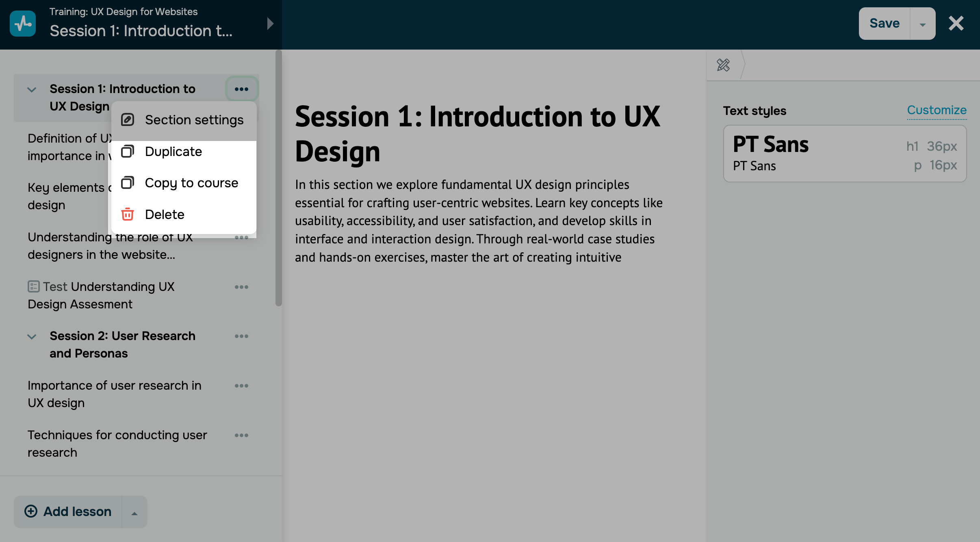This screenshot has width=980, height=542.
Task: Open the Save dropdown arrow
Action: click(x=922, y=24)
